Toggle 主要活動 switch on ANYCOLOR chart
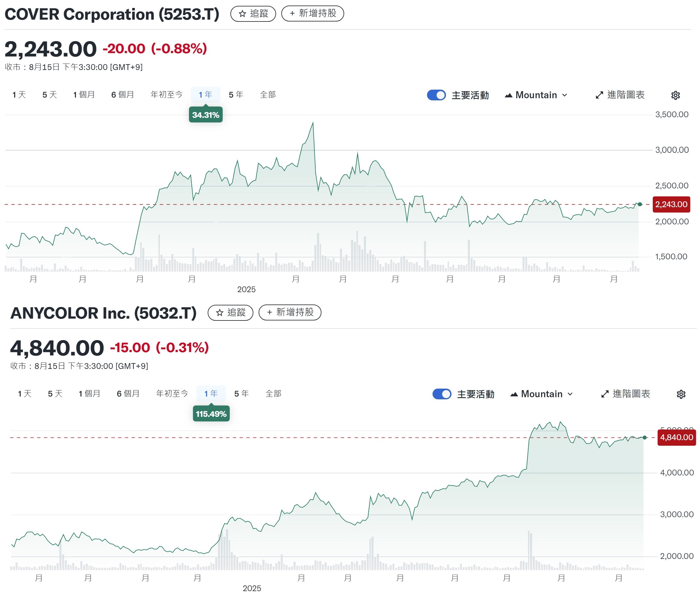 tap(442, 394)
